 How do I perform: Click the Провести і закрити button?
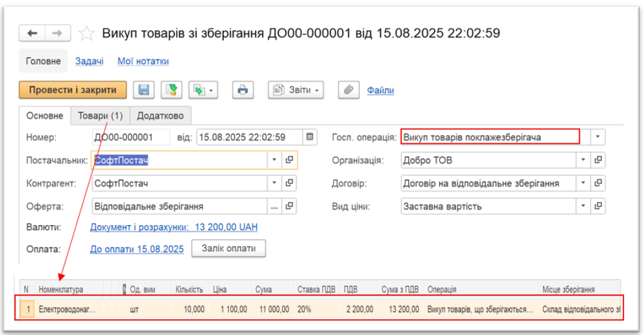click(72, 90)
